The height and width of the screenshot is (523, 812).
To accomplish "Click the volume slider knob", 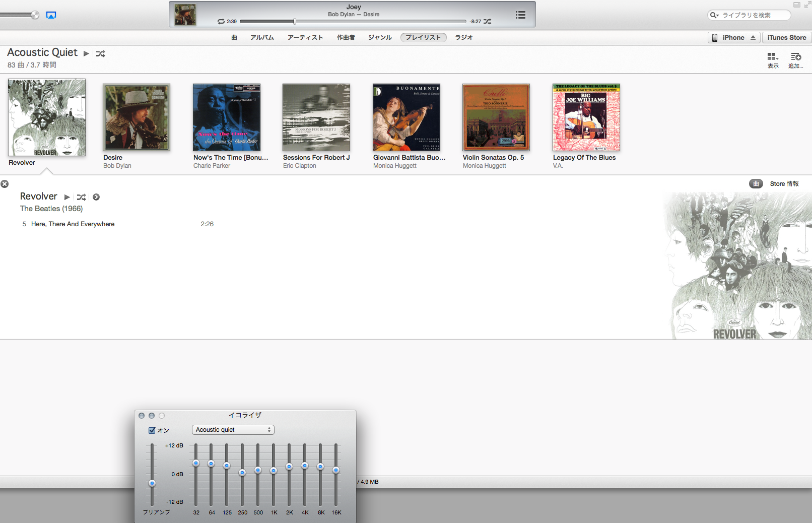I will point(35,15).
